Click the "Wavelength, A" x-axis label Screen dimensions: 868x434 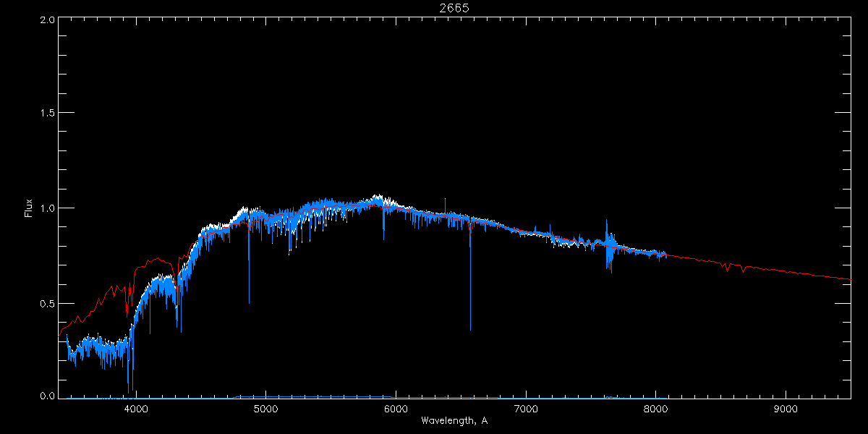tap(454, 420)
